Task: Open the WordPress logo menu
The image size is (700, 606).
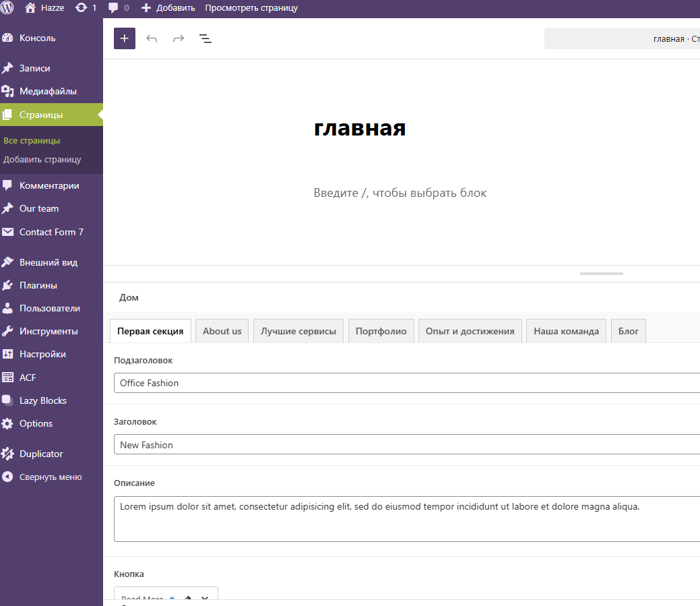Action: pos(7,7)
